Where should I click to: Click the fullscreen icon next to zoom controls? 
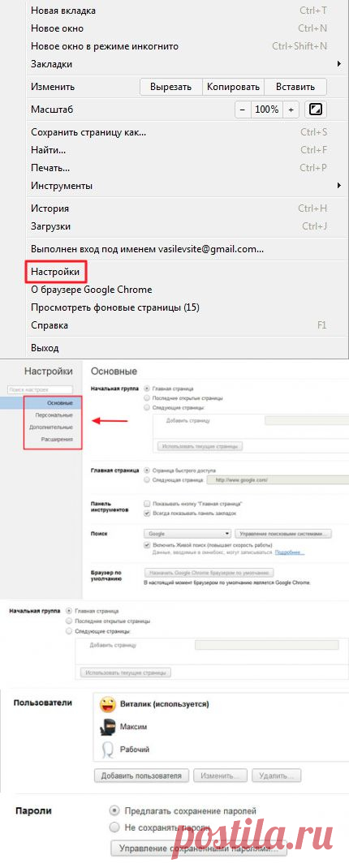pos(315,110)
